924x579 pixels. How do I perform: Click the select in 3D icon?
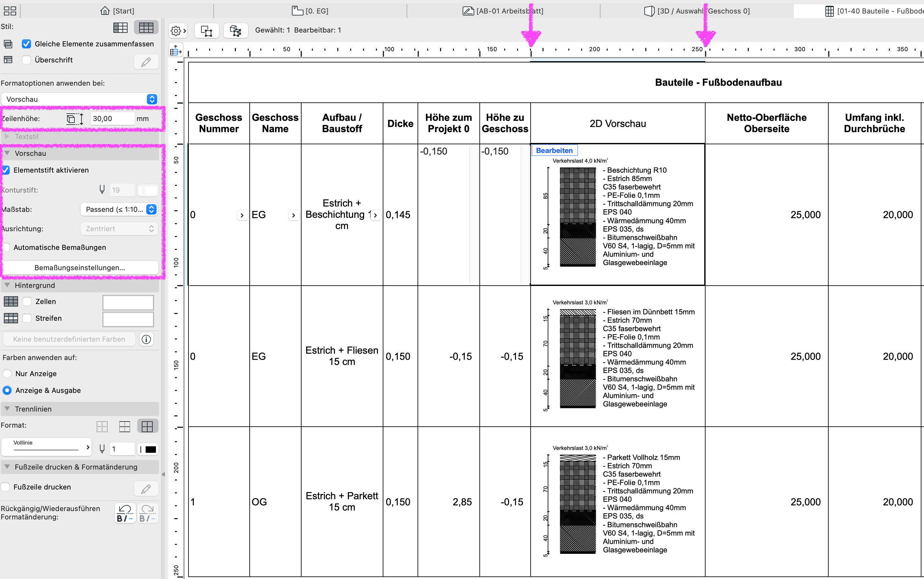coord(235,31)
